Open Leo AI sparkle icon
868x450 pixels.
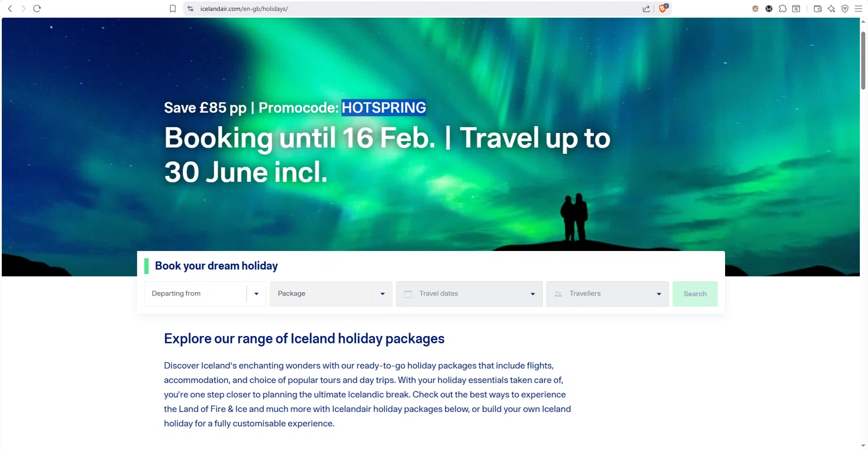pos(831,9)
